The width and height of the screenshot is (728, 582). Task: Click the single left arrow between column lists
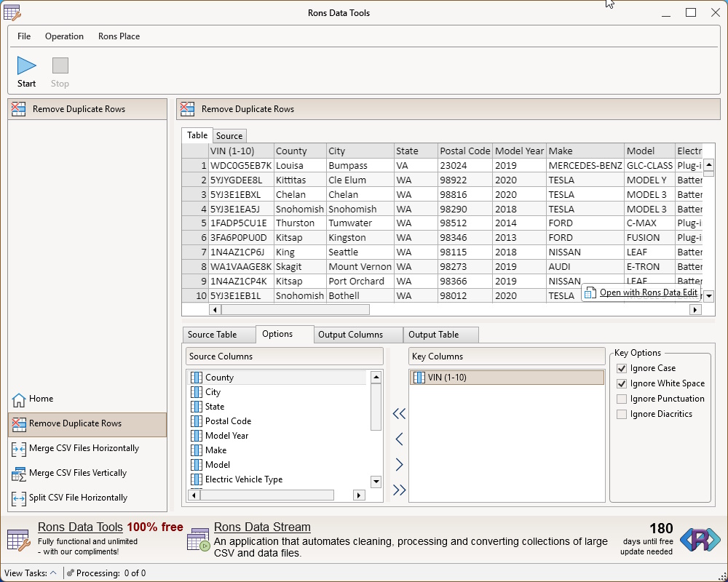[x=399, y=439]
